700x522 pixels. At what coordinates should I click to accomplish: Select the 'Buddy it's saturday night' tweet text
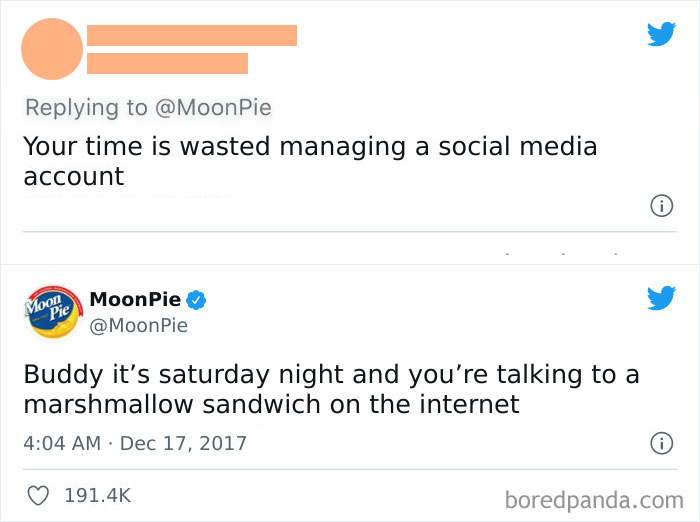(330, 389)
